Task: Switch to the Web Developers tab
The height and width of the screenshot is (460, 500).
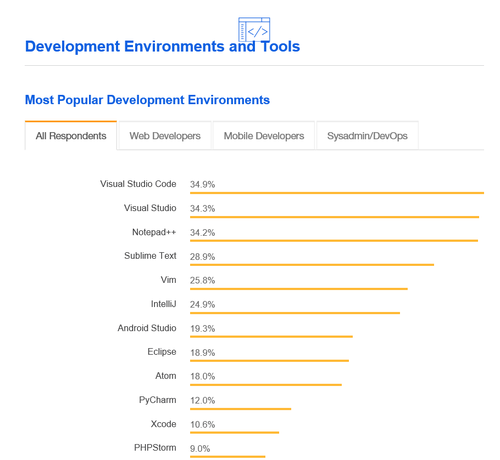Action: pyautogui.click(x=165, y=136)
